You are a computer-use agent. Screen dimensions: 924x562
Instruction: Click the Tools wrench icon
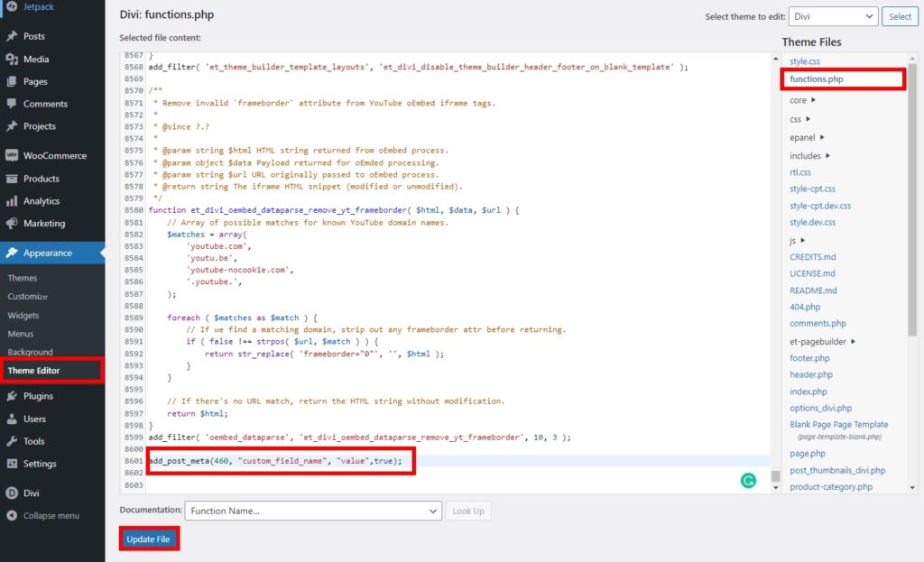point(11,441)
